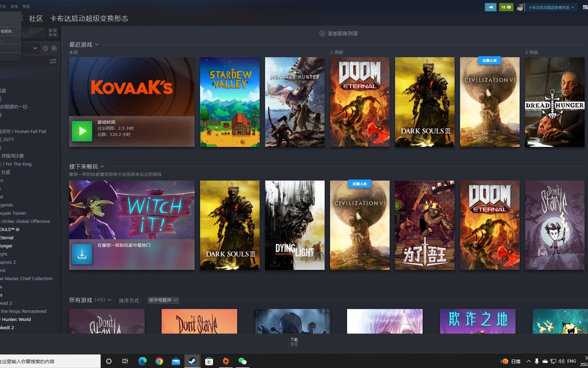Open Dread Hunger cover in recent games
This screenshot has width=588, height=368.
pos(555,102)
